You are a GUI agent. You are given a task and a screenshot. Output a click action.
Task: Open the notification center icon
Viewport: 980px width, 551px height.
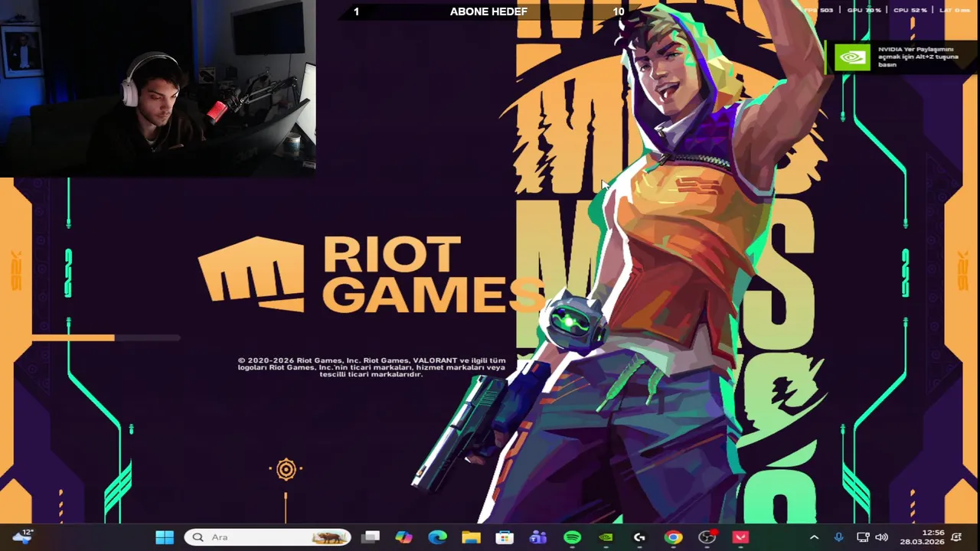click(957, 537)
